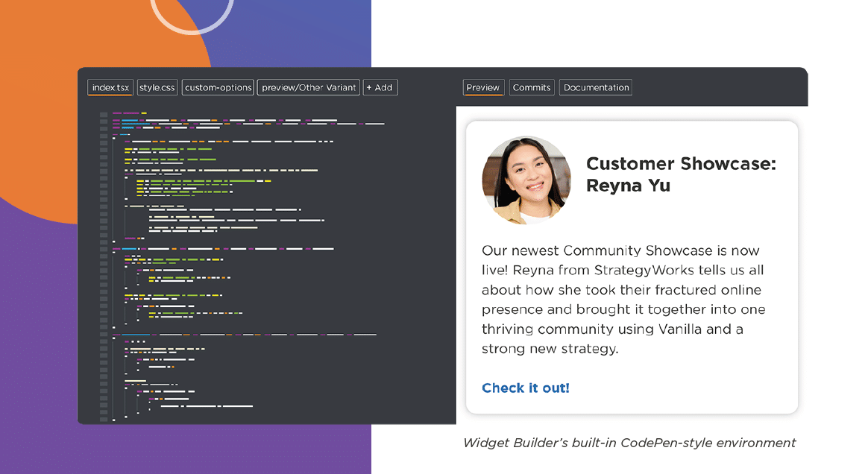
Task: View the Commits tab
Action: pos(532,88)
